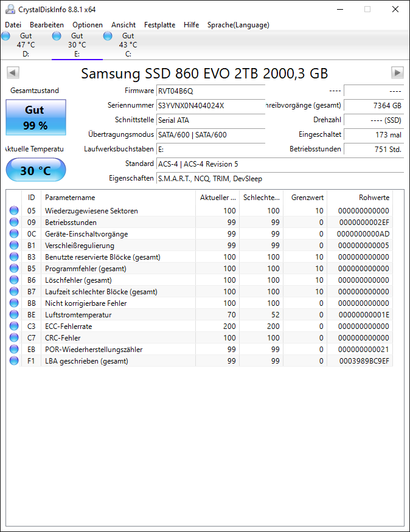This screenshot has width=410, height=532.
Task: Click the 7364 GB total writes value
Action: coord(374,106)
